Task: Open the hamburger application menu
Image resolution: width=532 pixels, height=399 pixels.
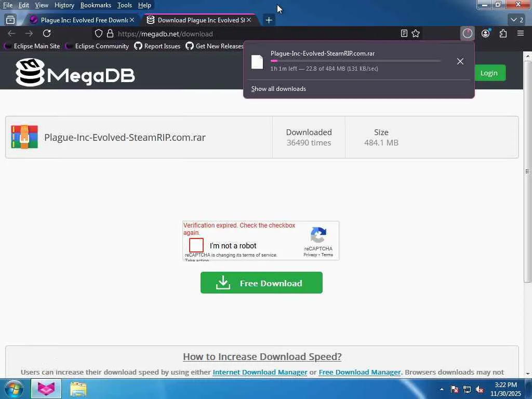Action: click(x=521, y=33)
